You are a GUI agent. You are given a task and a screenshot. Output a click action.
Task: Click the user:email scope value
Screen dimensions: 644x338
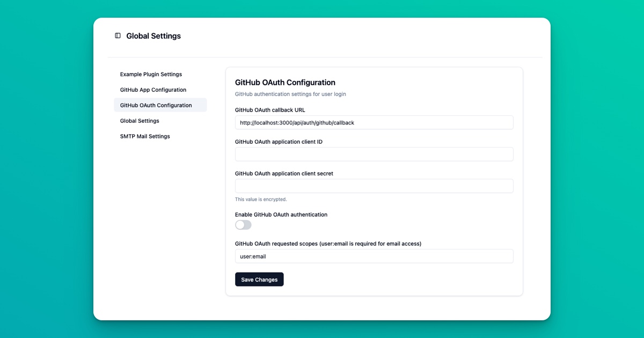coord(252,256)
